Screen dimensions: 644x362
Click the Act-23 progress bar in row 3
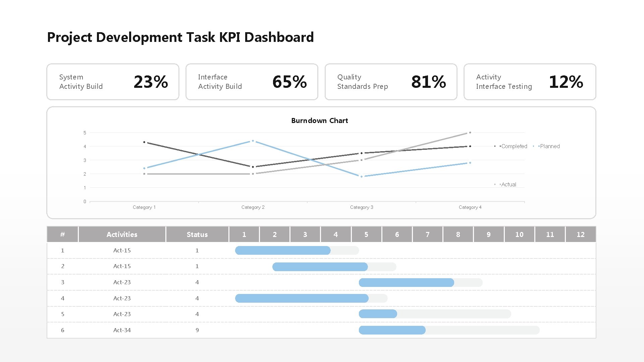click(406, 283)
